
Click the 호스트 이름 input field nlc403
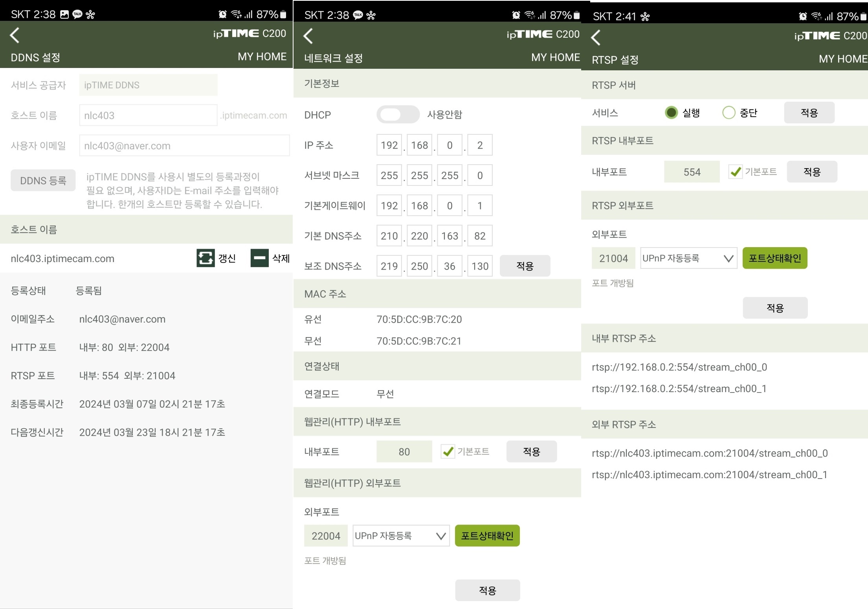[148, 115]
